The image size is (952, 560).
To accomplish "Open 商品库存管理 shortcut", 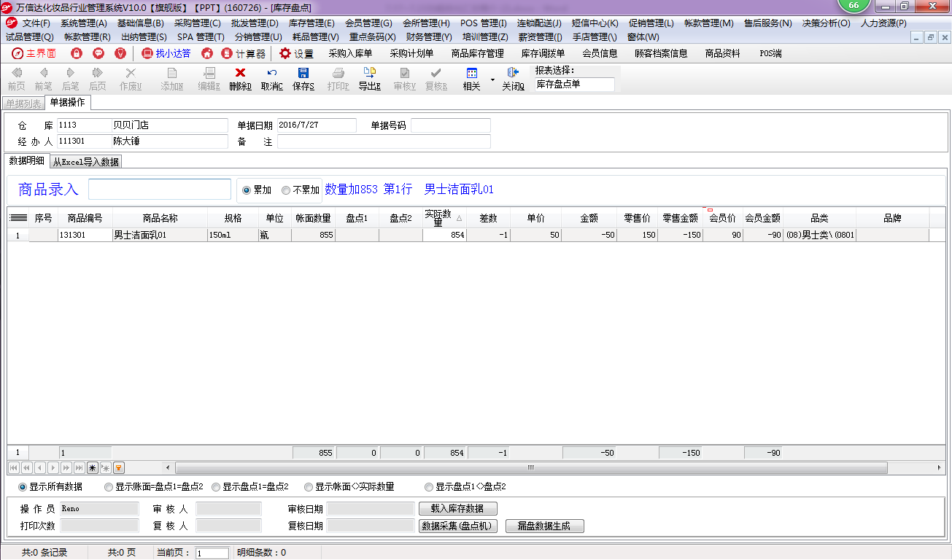I will (x=478, y=53).
